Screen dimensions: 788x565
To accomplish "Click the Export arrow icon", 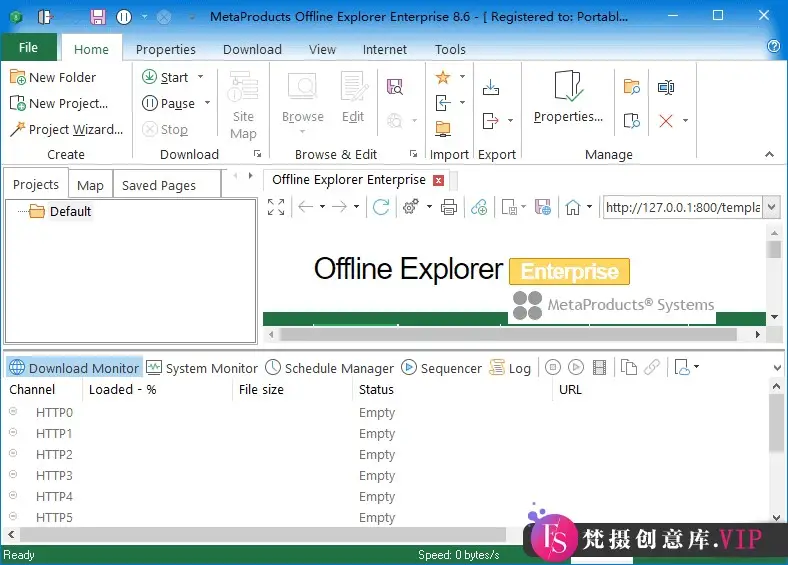I will [x=490, y=121].
